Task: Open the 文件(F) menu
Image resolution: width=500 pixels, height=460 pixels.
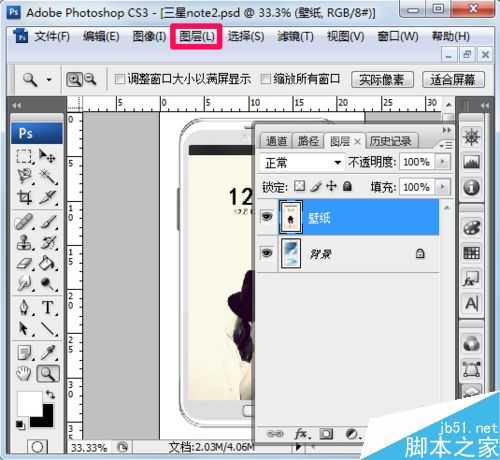Action: (x=52, y=36)
